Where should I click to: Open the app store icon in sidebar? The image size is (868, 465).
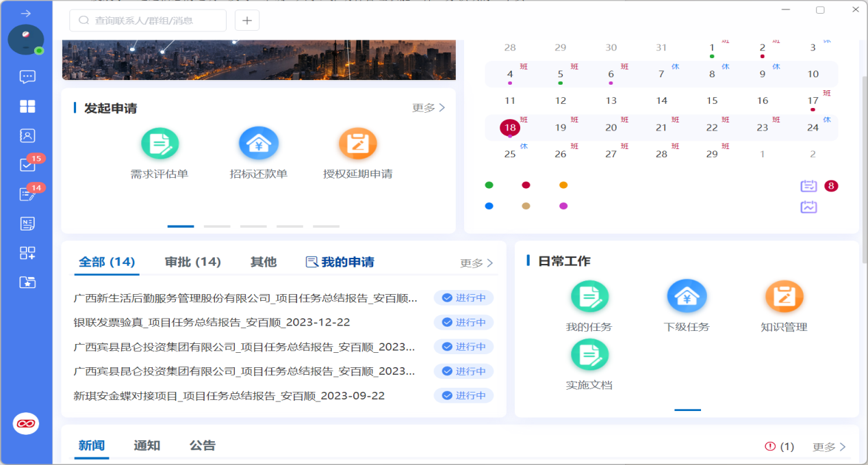[x=27, y=253]
